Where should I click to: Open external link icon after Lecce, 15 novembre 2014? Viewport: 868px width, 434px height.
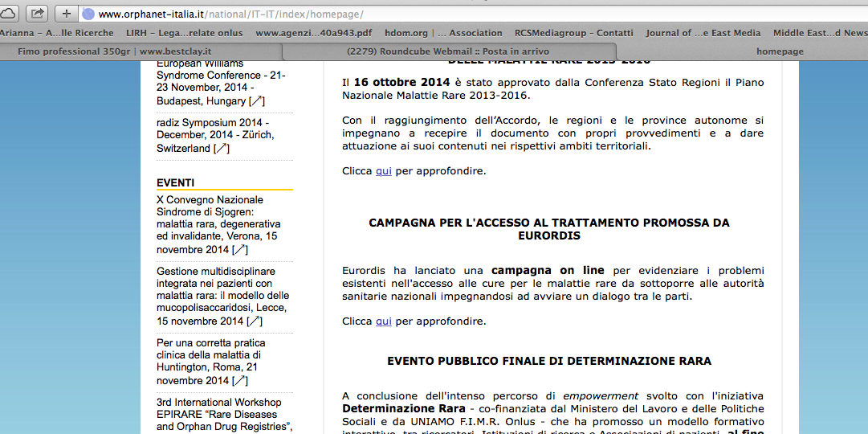click(254, 321)
